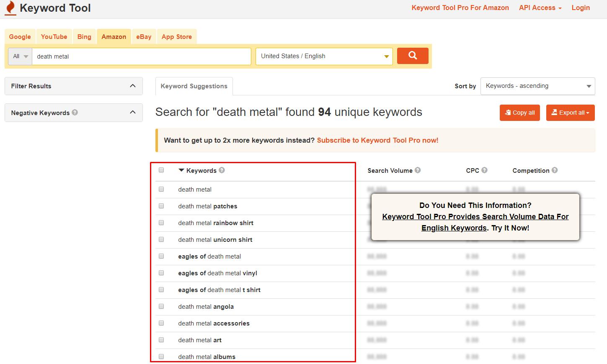Click keyword text "death metal angola"
Screen dimensions: 607x364
click(206, 307)
